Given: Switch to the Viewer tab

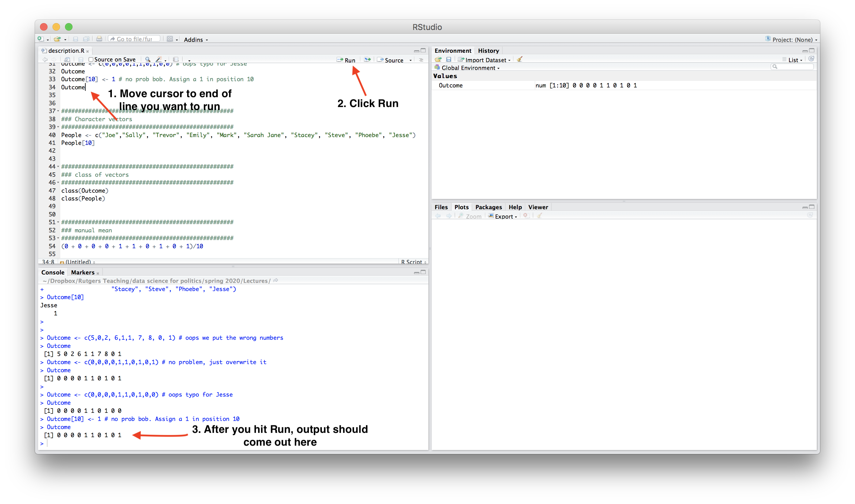Looking at the screenshot, I should [538, 207].
